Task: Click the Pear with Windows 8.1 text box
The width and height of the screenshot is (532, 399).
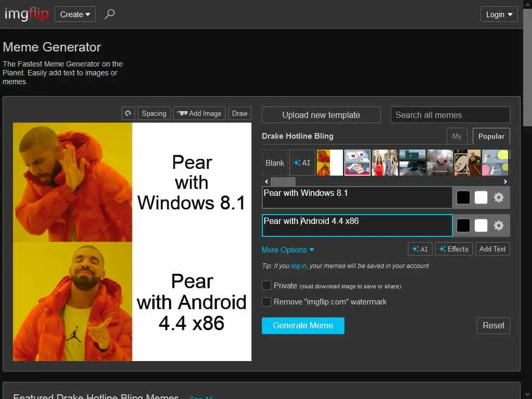Action: tap(357, 197)
